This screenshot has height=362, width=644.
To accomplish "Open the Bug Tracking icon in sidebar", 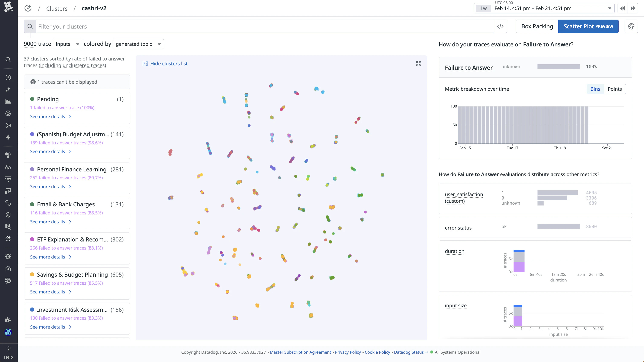I will tap(8, 256).
